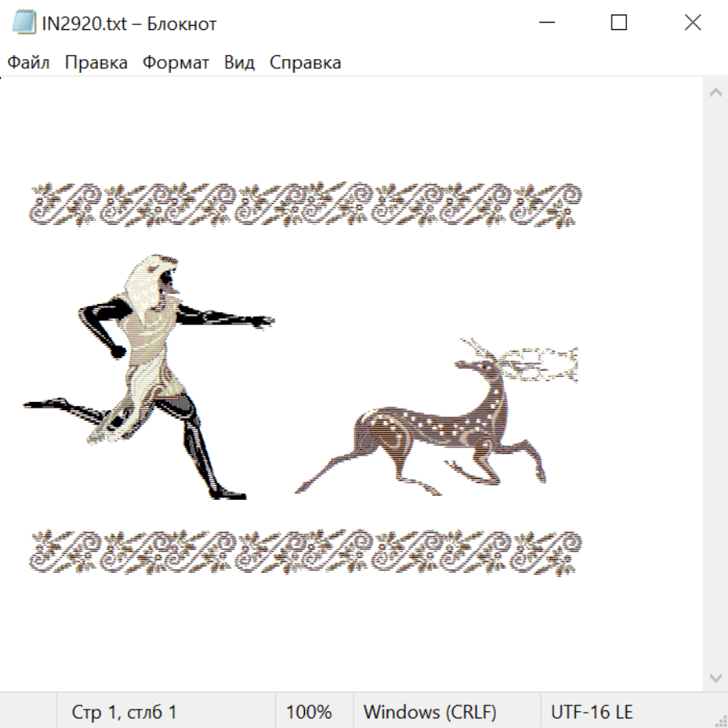Click the middle of the vertical scrollbar track

pos(715,385)
